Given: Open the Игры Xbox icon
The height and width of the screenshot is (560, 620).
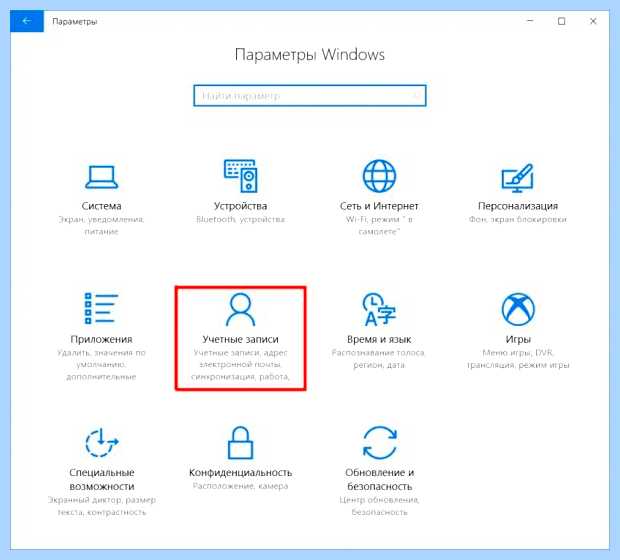Looking at the screenshot, I should pos(518,309).
